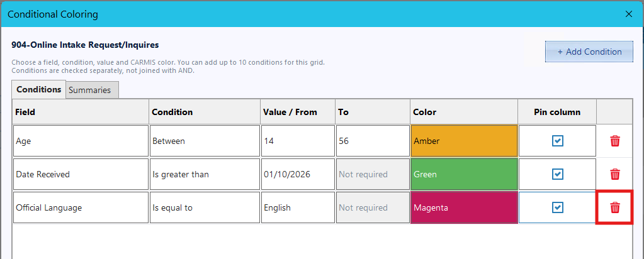Edit the Value field containing 14
The width and height of the screenshot is (644, 259).
(298, 141)
